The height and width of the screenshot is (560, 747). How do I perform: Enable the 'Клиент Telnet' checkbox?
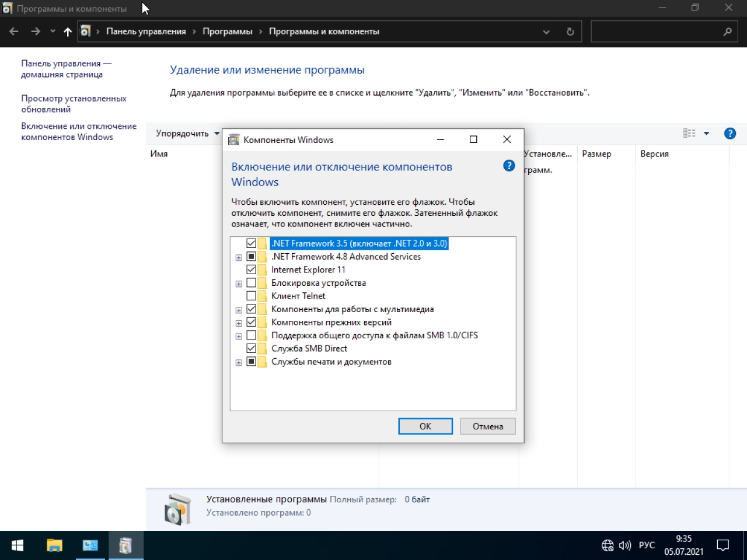[251, 296]
